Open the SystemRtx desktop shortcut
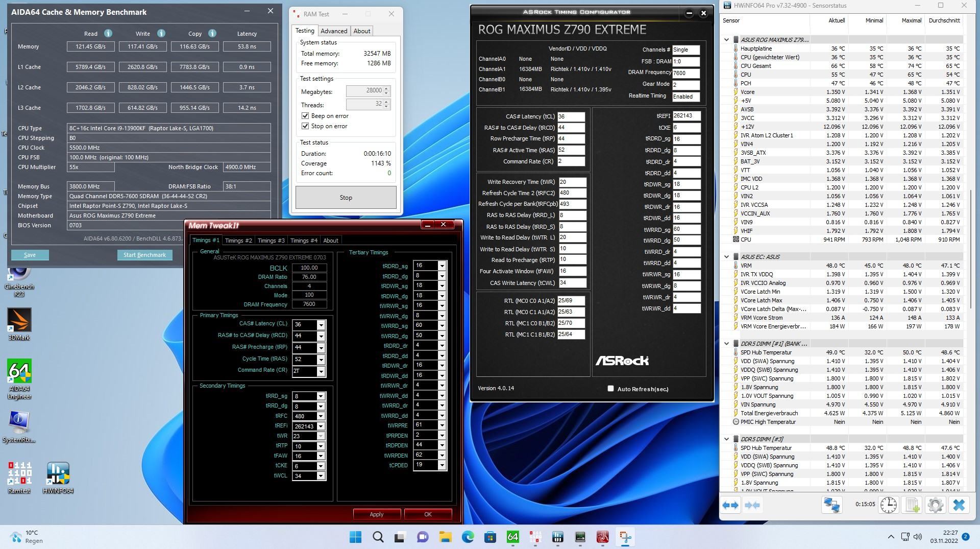980x549 pixels. [19, 426]
